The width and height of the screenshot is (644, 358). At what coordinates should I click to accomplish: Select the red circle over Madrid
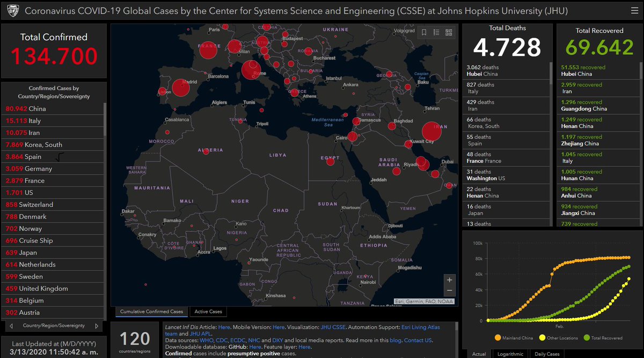(x=181, y=89)
